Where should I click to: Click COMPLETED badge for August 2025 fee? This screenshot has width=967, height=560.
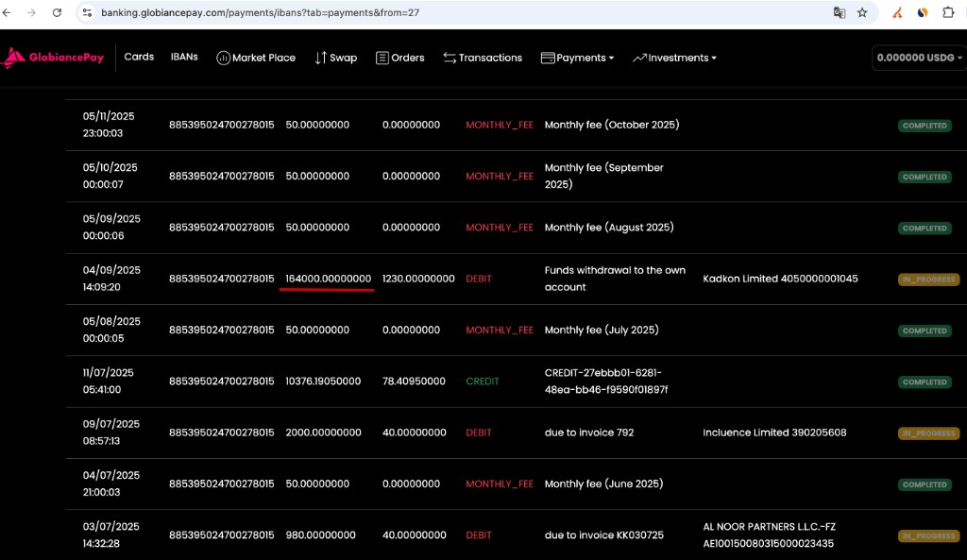point(925,229)
